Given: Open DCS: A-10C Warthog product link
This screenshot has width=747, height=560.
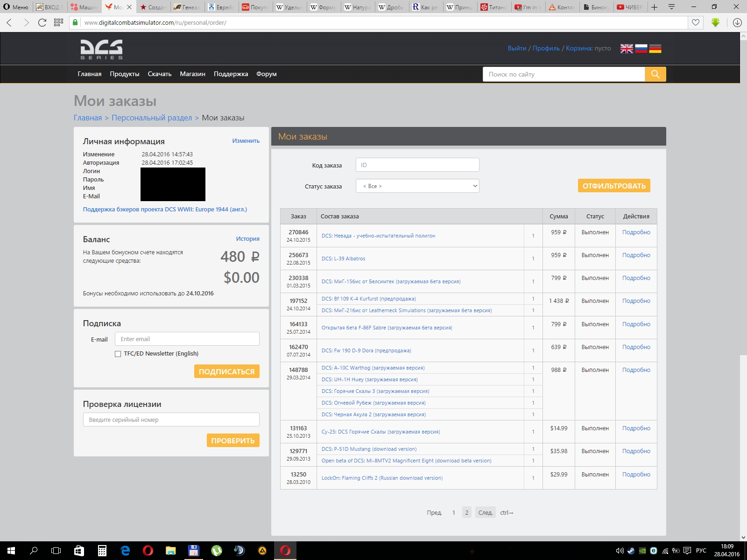Looking at the screenshot, I should pyautogui.click(x=373, y=368).
